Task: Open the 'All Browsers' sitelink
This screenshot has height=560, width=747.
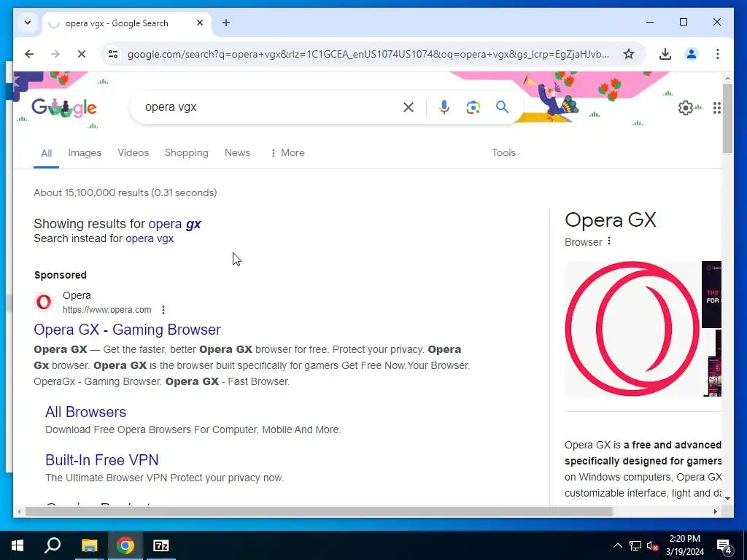Action: point(86,412)
